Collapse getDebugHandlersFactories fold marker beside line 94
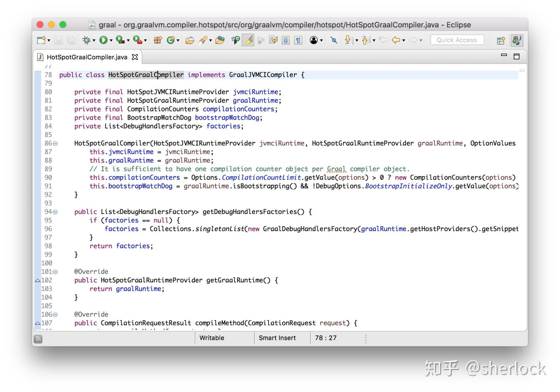The image size is (560, 392). click(55, 212)
